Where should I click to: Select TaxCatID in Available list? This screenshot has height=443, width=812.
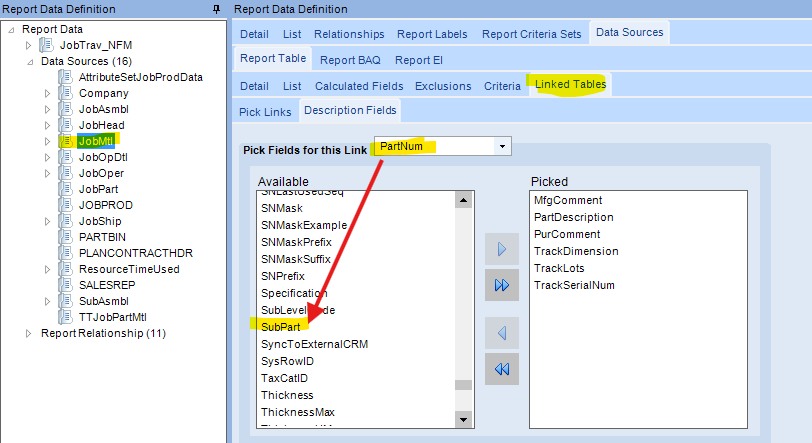[284, 378]
